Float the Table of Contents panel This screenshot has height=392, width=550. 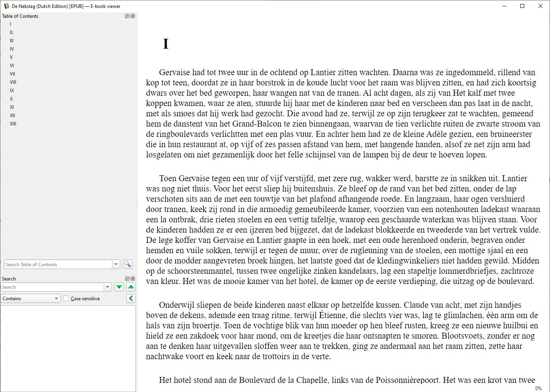click(x=127, y=16)
